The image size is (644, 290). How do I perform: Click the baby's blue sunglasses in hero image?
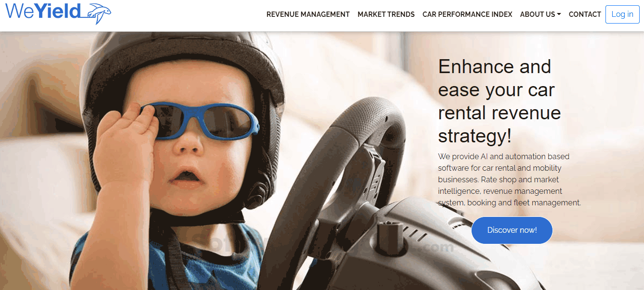pyautogui.click(x=200, y=120)
